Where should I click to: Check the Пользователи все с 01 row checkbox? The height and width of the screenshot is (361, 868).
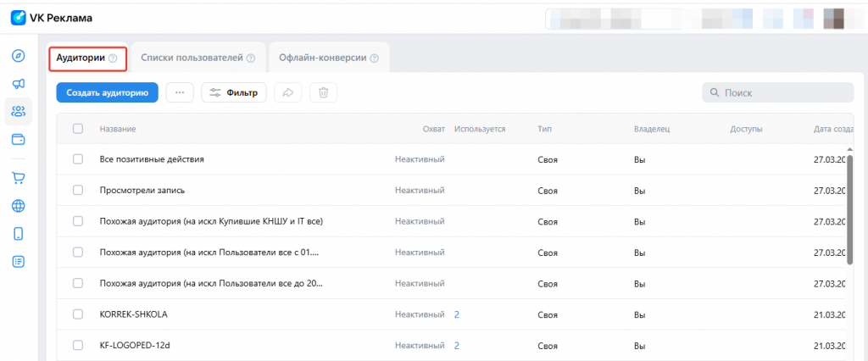(x=78, y=253)
